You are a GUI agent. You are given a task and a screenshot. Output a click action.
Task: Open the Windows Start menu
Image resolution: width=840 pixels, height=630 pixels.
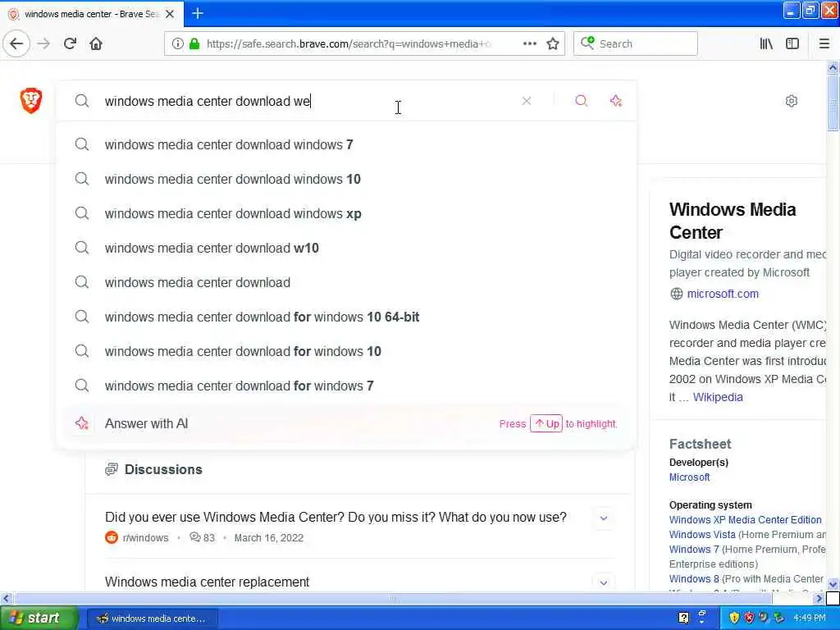38,618
